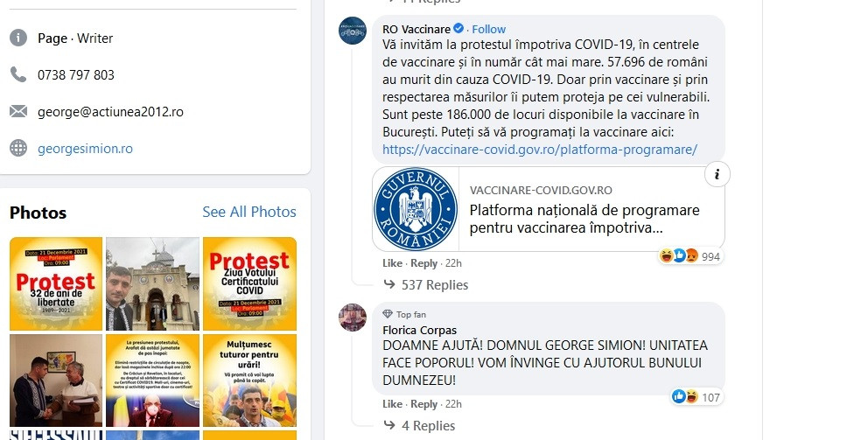
Task: Expand the 537 Replies thread
Action: [434, 285]
